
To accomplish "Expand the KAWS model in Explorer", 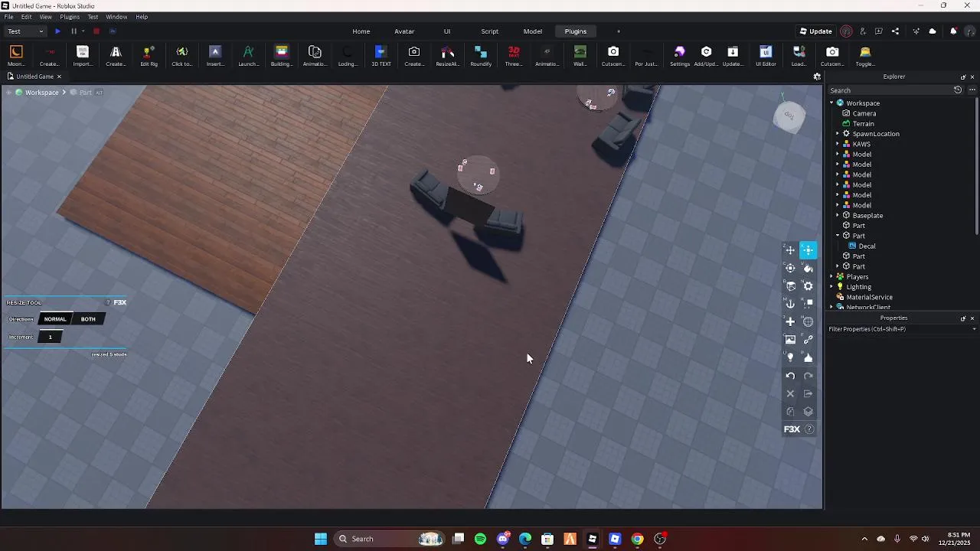I will 838,144.
